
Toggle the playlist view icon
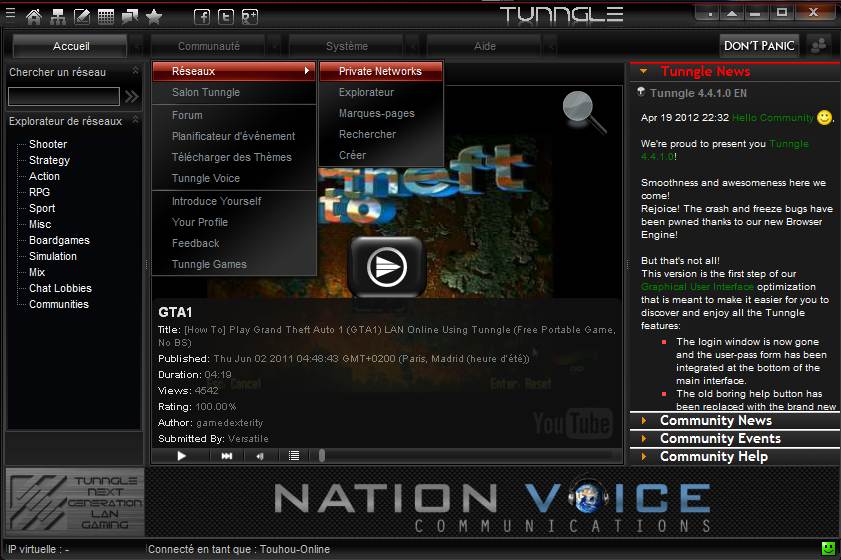pyautogui.click(x=294, y=456)
